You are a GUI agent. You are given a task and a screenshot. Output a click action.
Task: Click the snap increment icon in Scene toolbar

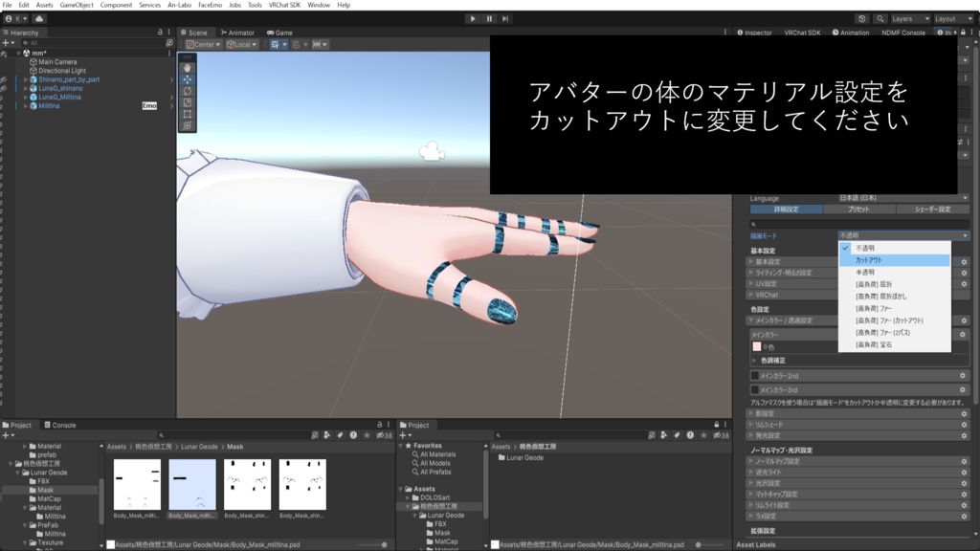click(x=317, y=44)
